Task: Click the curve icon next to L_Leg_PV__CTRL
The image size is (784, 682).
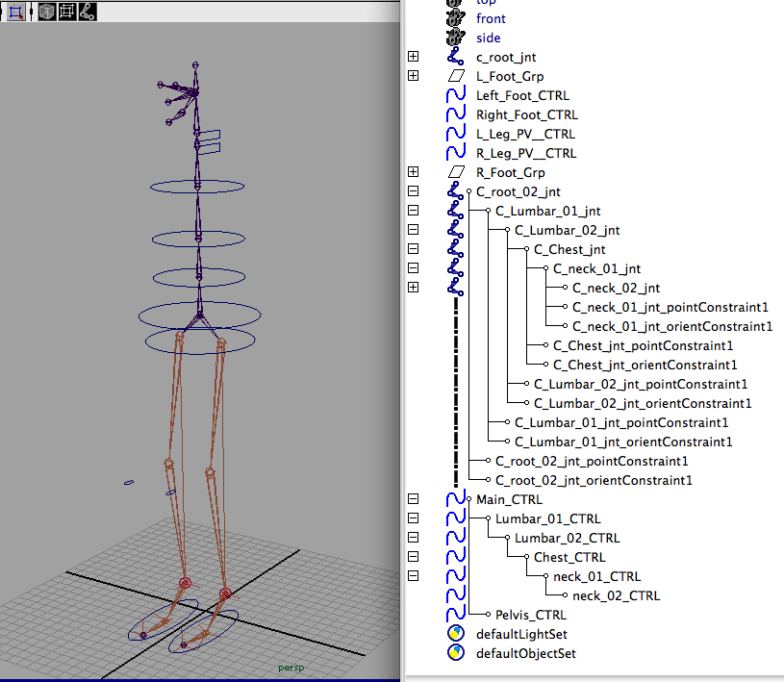Action: tap(456, 134)
